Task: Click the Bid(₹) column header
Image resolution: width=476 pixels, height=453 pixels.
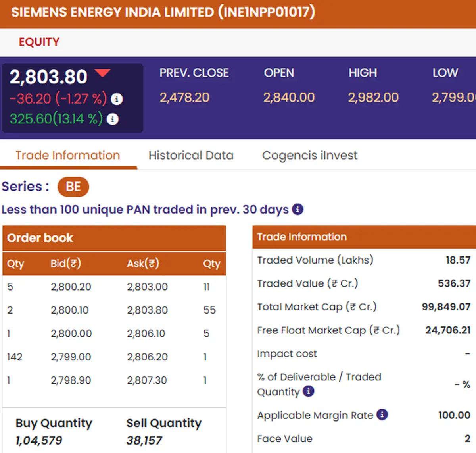Action: coord(66,264)
